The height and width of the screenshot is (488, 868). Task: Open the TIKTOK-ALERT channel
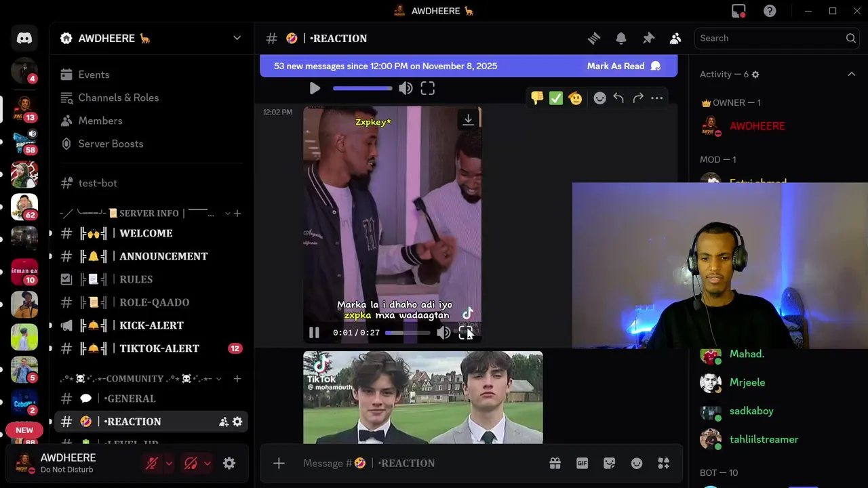click(x=151, y=348)
